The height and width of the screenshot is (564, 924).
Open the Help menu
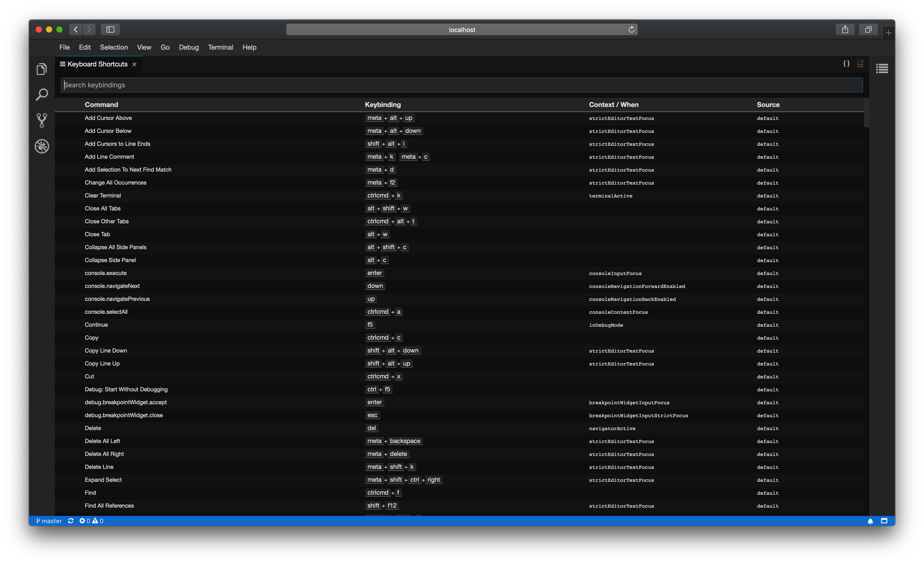pos(249,47)
